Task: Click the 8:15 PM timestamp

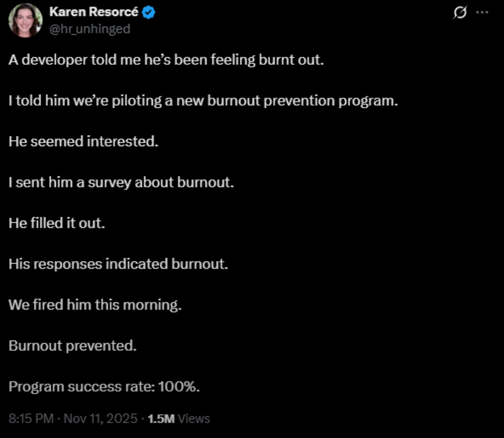Action: pyautogui.click(x=31, y=418)
